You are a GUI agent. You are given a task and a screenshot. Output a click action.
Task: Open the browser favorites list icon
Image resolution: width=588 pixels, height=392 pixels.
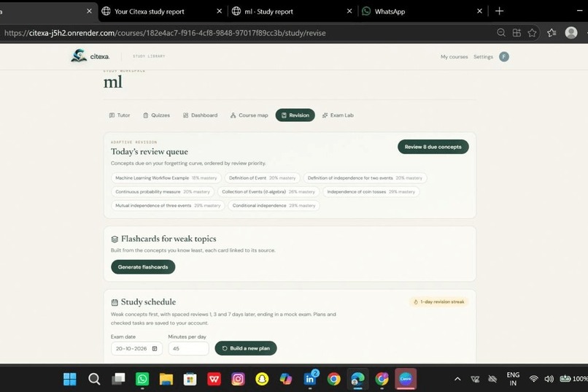coord(552,33)
